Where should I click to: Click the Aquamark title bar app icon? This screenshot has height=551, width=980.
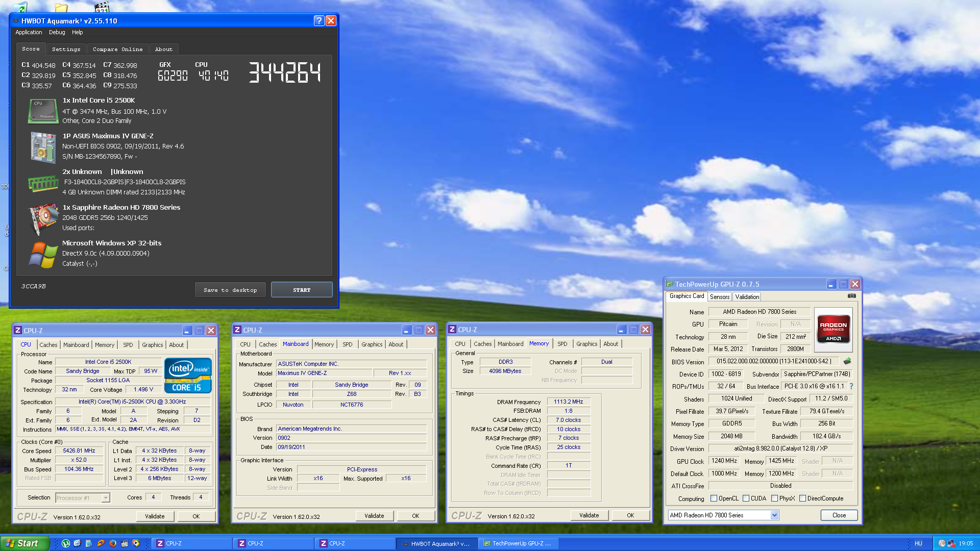[x=16, y=21]
